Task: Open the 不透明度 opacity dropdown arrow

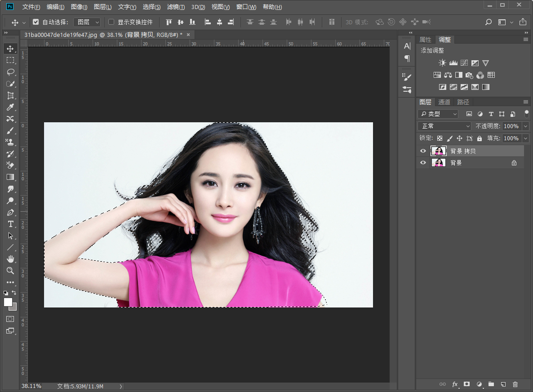Action: click(525, 126)
